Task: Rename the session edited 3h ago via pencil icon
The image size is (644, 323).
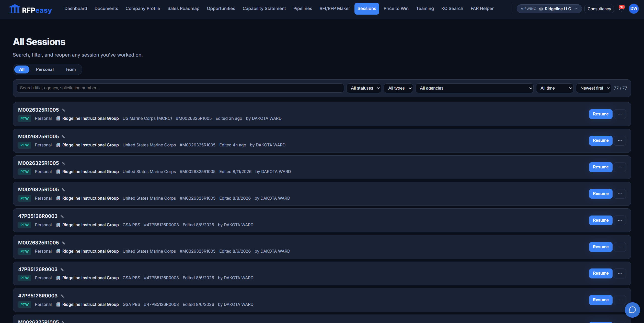Action: coord(63,110)
